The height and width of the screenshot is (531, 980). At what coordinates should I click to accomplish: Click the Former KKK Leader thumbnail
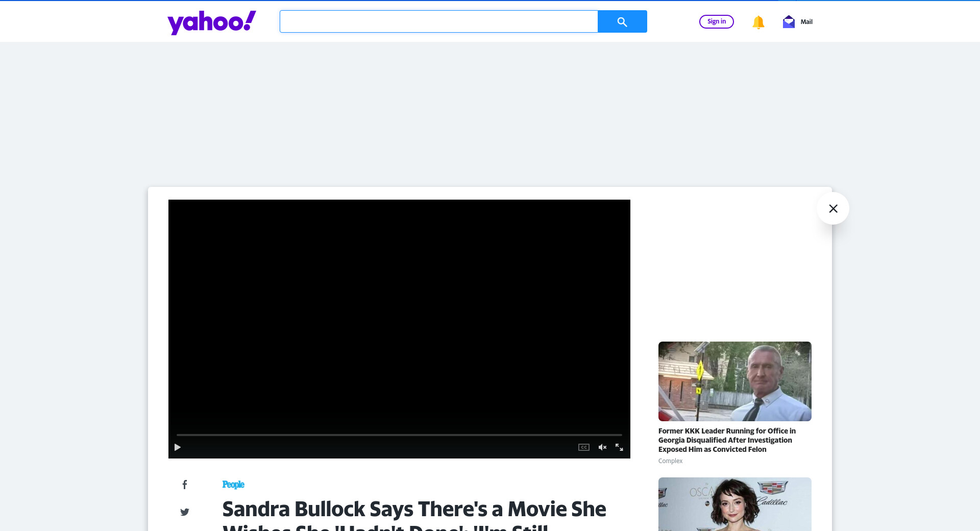tap(734, 381)
